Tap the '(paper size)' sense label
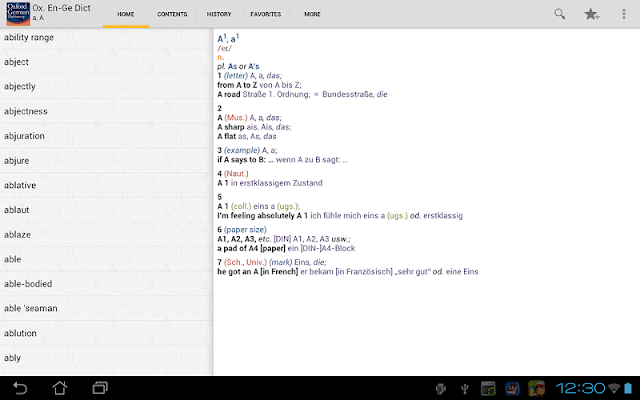This screenshot has width=640, height=400. tap(245, 229)
